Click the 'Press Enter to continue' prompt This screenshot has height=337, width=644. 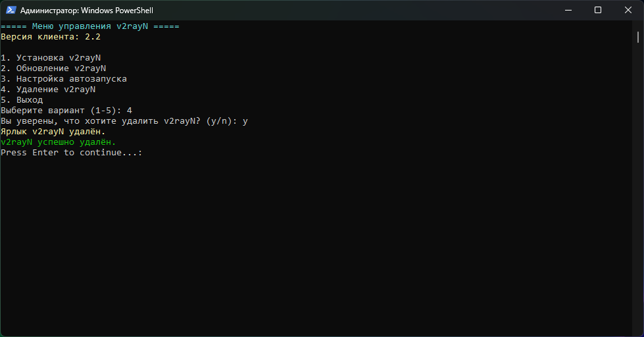click(71, 153)
